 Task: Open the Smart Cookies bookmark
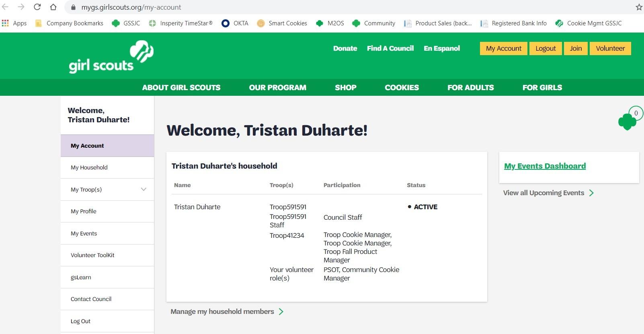coord(282,23)
